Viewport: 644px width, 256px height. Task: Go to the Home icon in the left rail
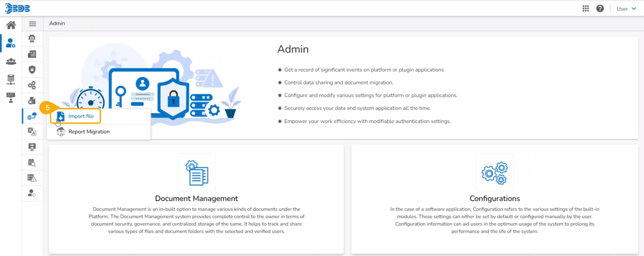(x=11, y=25)
